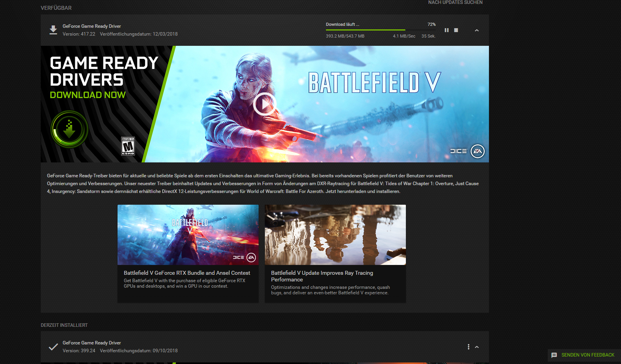Click the 'DOWNLOAD NOW' text on the banner
This screenshot has height=364, width=621.
tap(88, 95)
